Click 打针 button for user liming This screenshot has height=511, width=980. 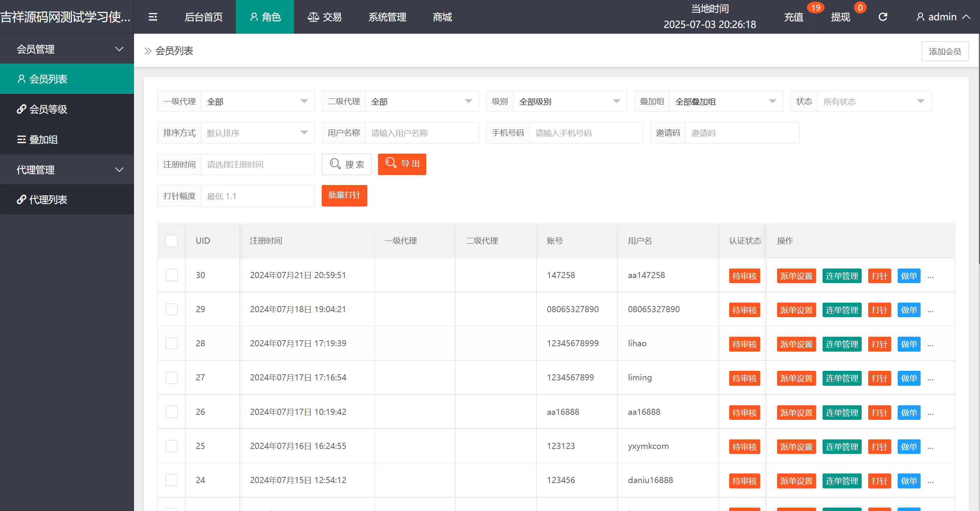click(879, 378)
